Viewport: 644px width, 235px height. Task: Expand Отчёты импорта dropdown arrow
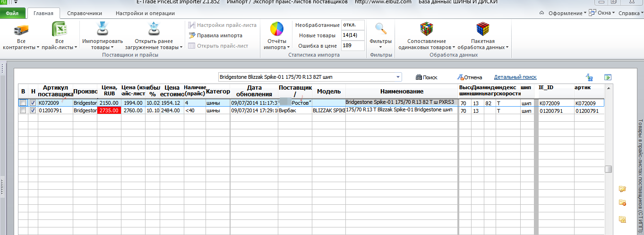(289, 48)
